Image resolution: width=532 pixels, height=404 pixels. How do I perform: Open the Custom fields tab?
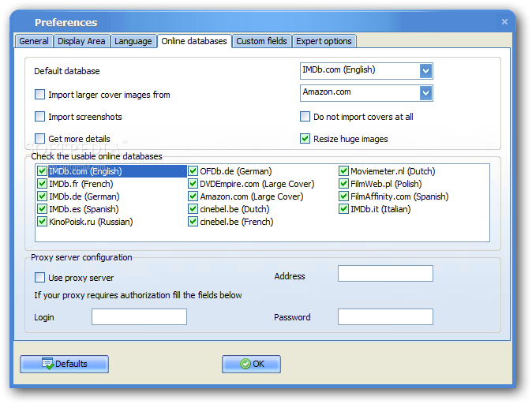point(261,41)
